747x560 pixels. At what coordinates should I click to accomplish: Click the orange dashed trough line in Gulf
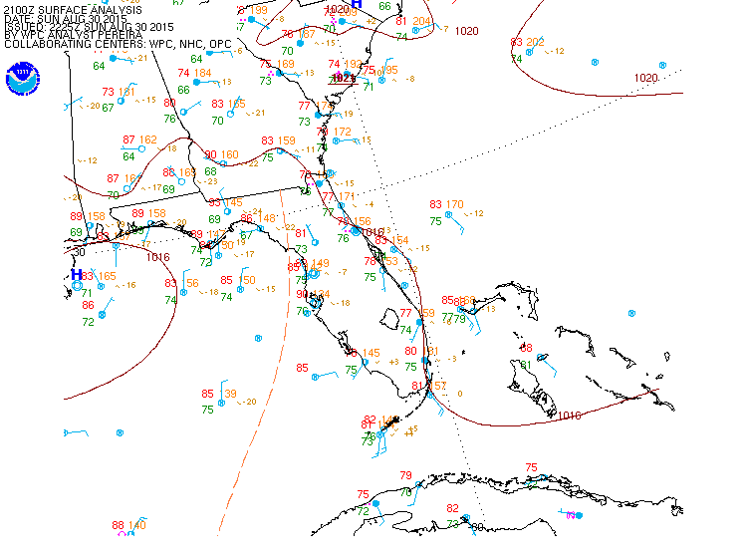pyautogui.click(x=254, y=399)
